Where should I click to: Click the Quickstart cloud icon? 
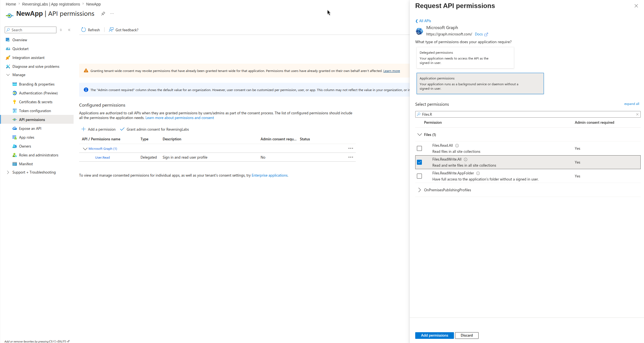[x=8, y=49]
